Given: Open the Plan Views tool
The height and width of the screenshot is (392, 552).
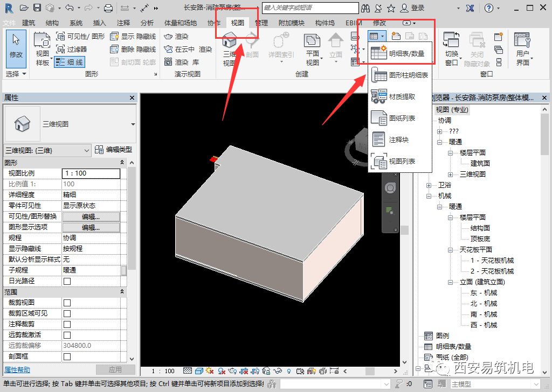Looking at the screenshot, I should [312, 47].
